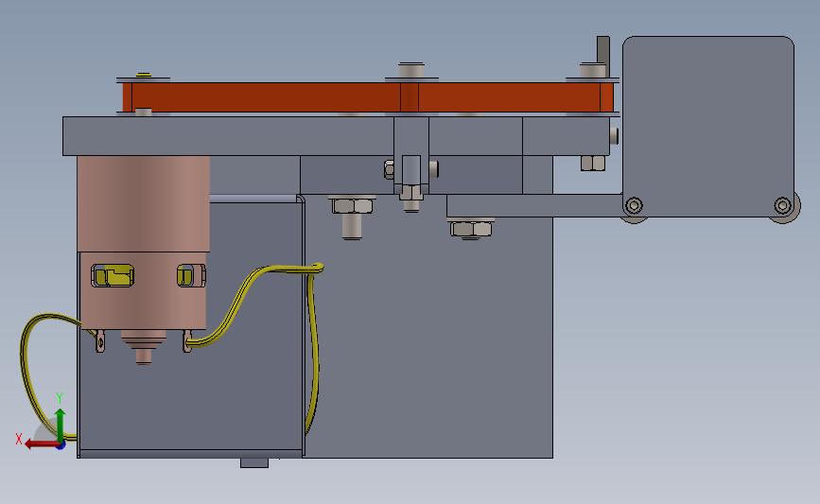Click the red X axis label

click(x=19, y=439)
